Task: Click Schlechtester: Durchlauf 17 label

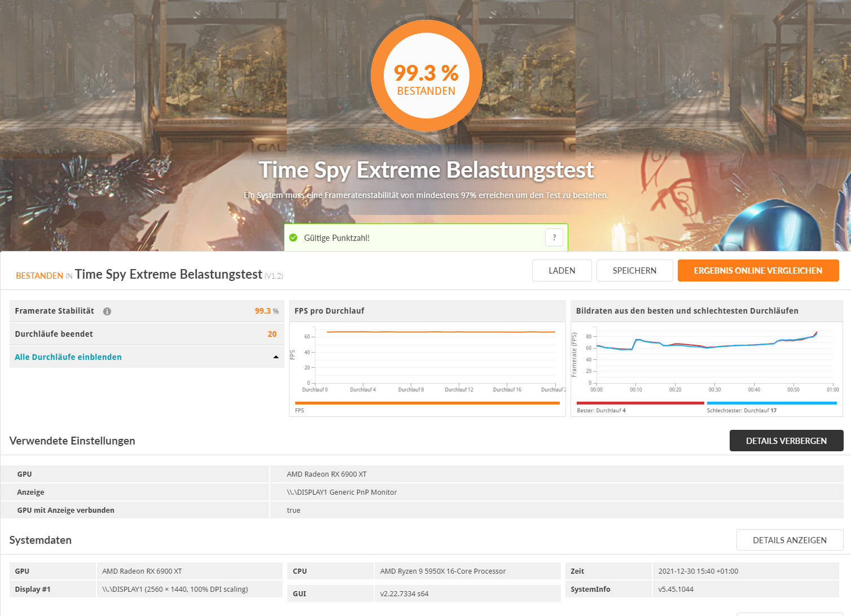Action: [742, 411]
